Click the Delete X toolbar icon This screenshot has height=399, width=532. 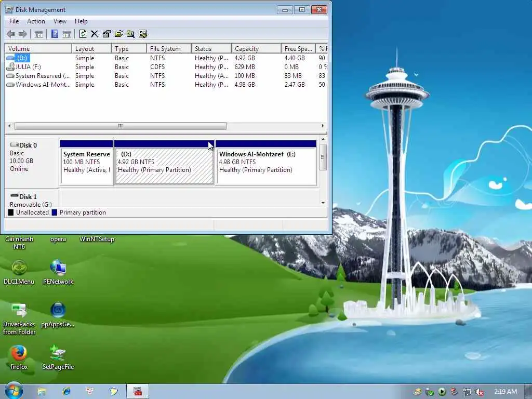tap(95, 34)
